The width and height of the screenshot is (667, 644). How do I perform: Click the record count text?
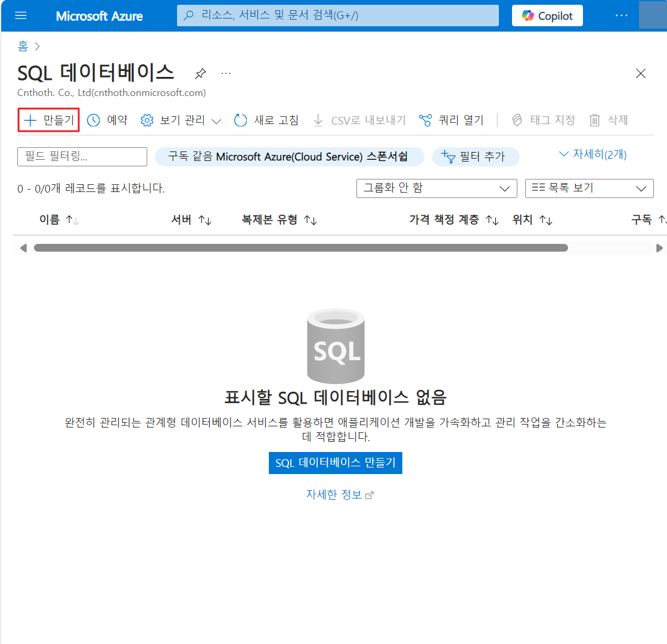pos(91,188)
